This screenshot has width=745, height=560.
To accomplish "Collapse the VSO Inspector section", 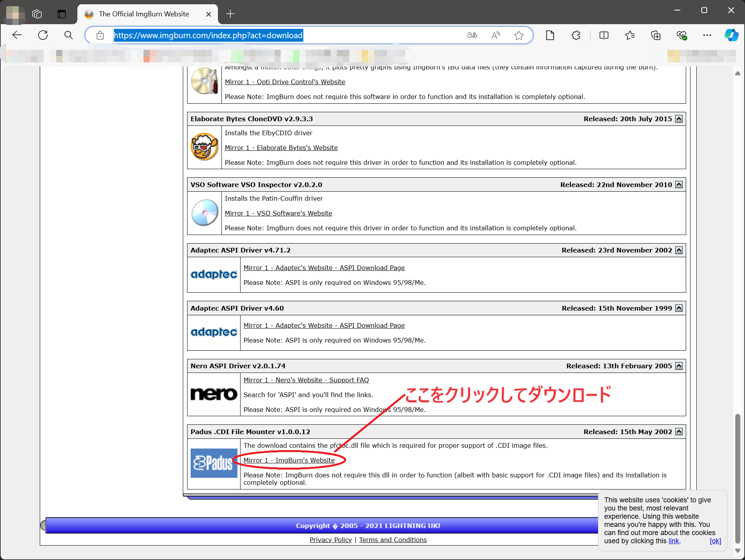I will pyautogui.click(x=679, y=185).
